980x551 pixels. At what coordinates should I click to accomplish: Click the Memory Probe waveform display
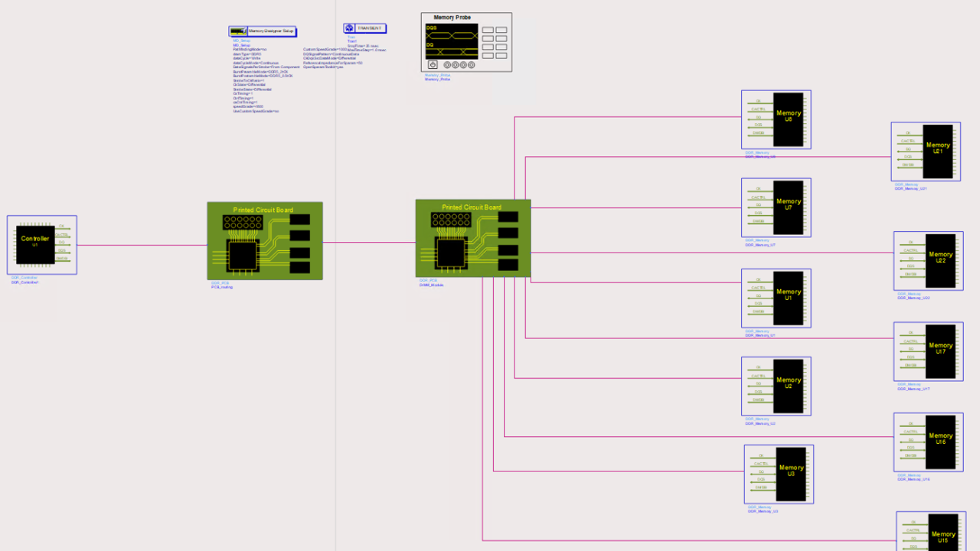point(452,41)
